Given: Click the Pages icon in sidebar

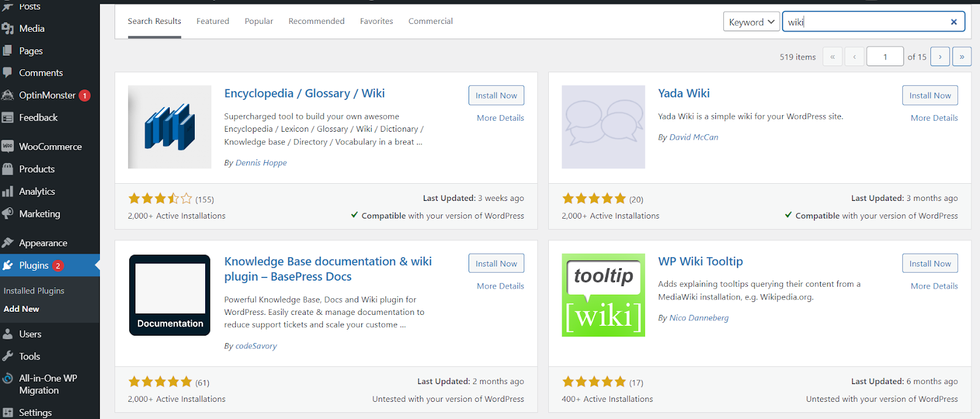Looking at the screenshot, I should (x=7, y=51).
